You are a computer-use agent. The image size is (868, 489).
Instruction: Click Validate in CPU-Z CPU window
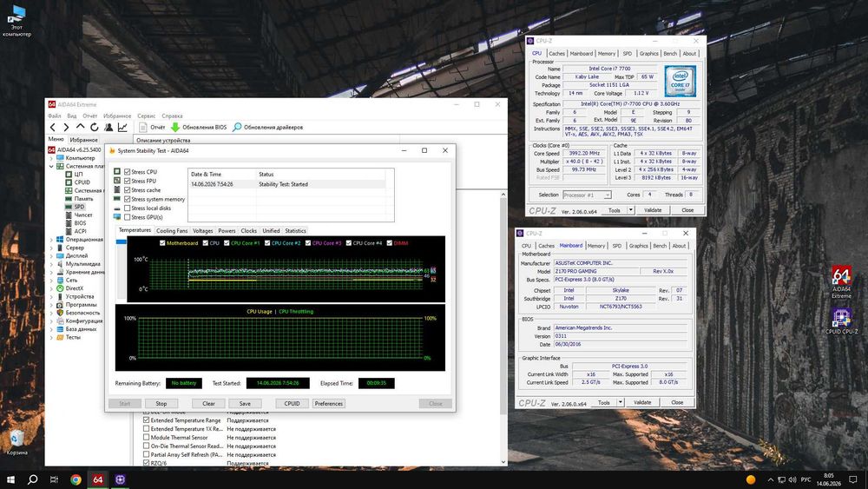(x=653, y=210)
